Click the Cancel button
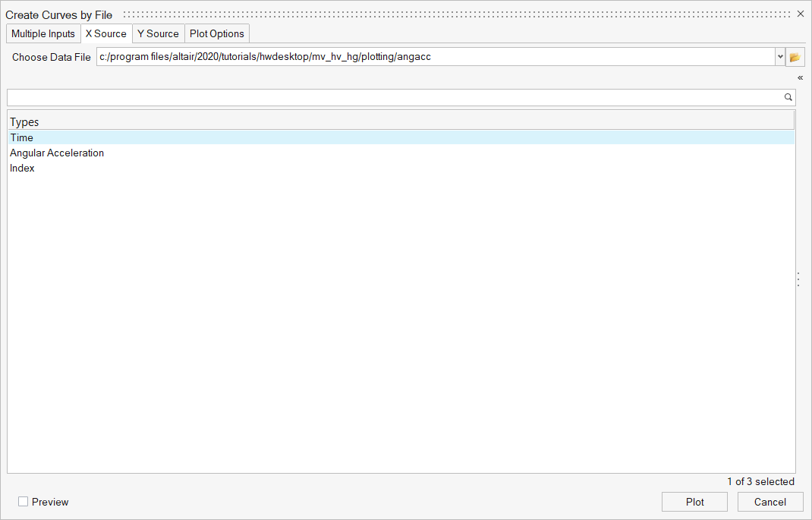The width and height of the screenshot is (812, 520). (x=770, y=502)
